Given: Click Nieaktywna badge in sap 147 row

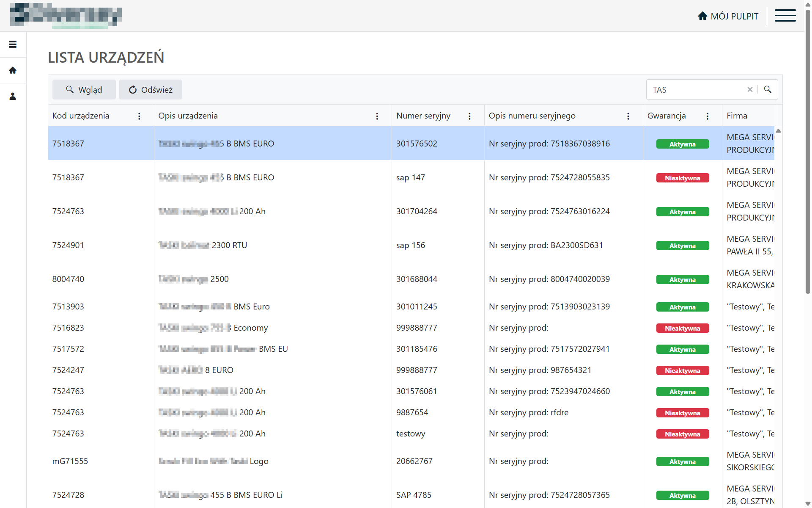Looking at the screenshot, I should click(682, 178).
